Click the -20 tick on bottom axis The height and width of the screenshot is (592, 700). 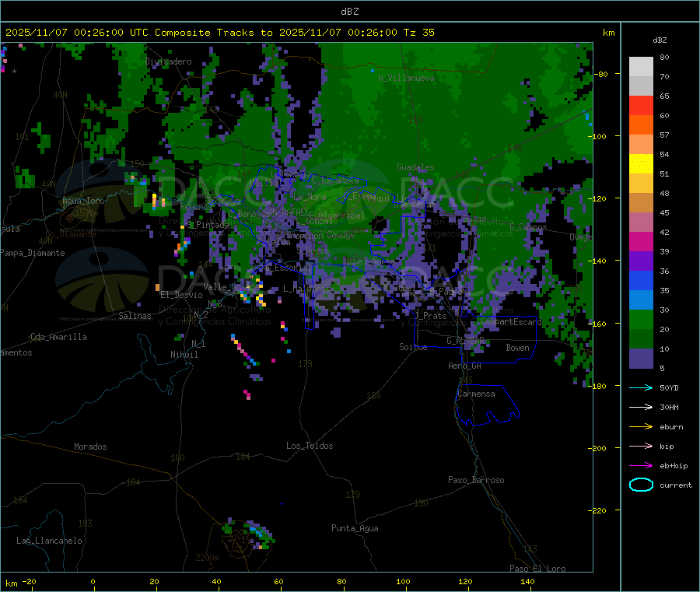[30, 581]
